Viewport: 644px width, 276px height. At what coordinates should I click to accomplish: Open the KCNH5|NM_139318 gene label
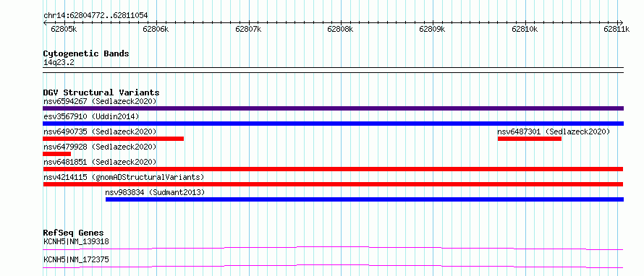click(x=76, y=241)
